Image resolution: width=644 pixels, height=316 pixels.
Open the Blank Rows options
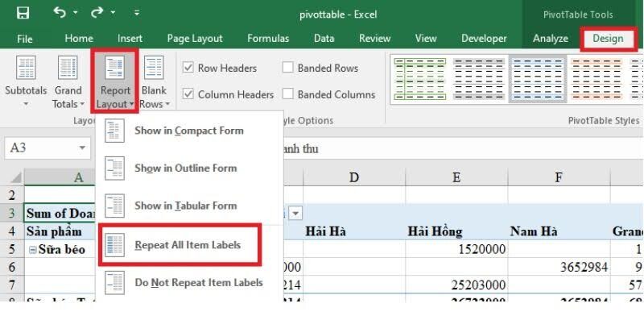pos(155,81)
